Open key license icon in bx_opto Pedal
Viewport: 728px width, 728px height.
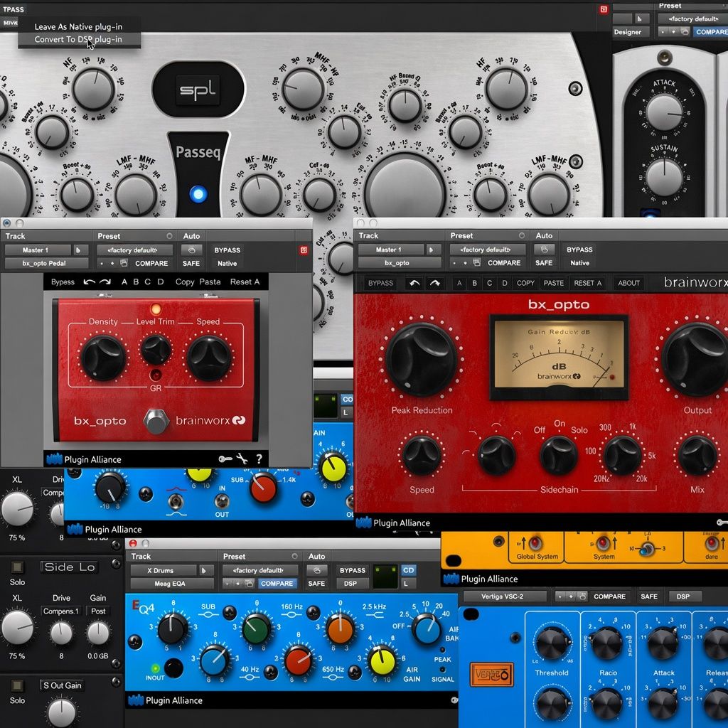pyautogui.click(x=225, y=459)
